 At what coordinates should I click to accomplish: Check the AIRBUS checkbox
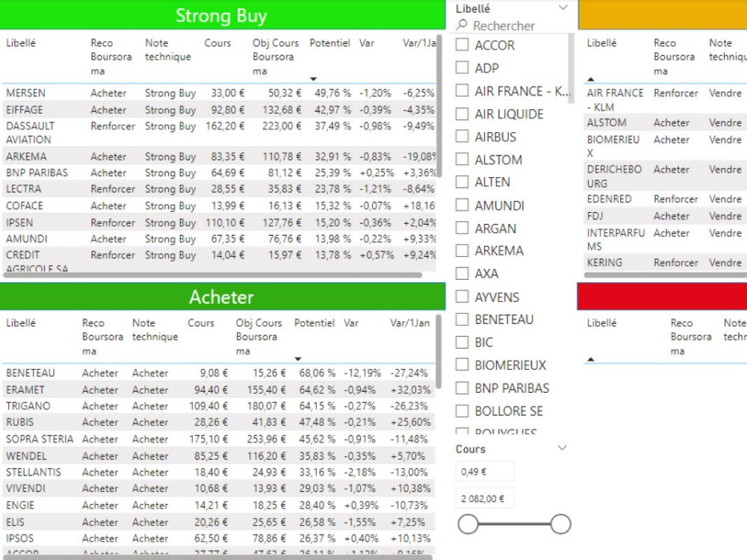(x=461, y=136)
